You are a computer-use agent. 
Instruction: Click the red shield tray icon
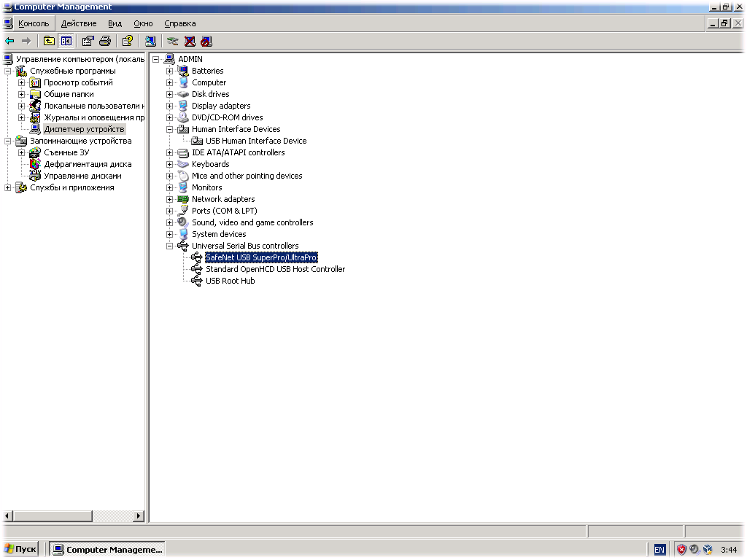coord(682,550)
